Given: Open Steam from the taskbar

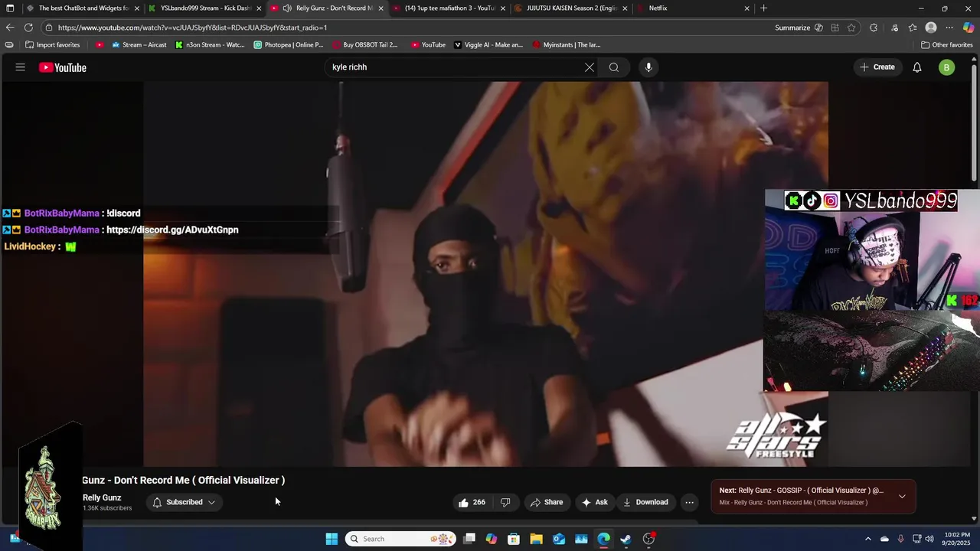Looking at the screenshot, I should 626,539.
